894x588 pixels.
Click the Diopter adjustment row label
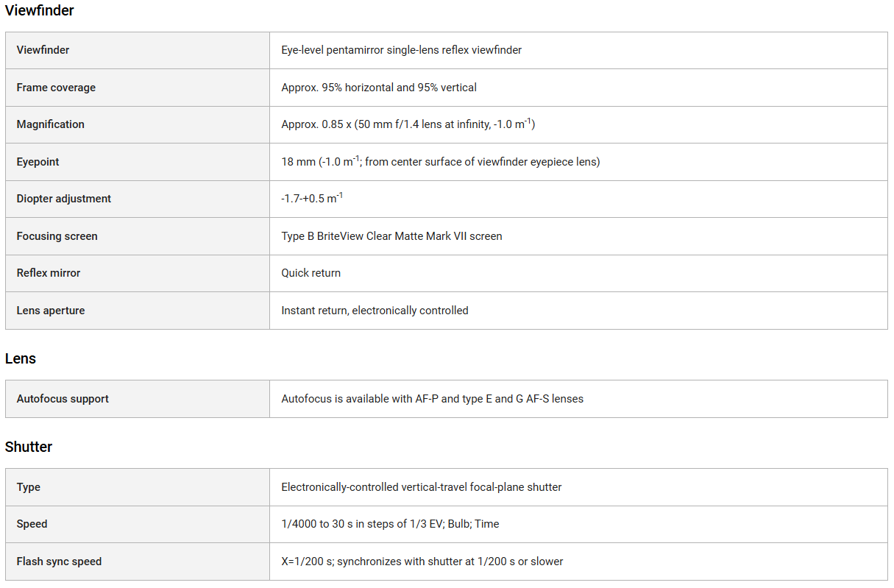click(64, 199)
